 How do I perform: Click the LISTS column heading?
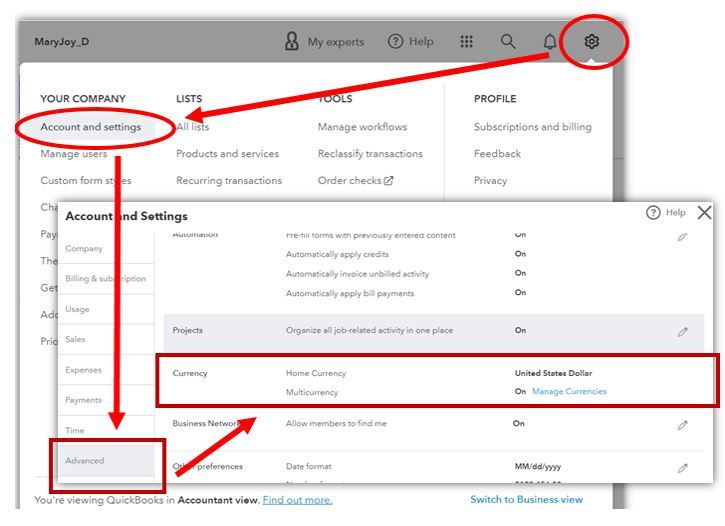pyautogui.click(x=189, y=98)
